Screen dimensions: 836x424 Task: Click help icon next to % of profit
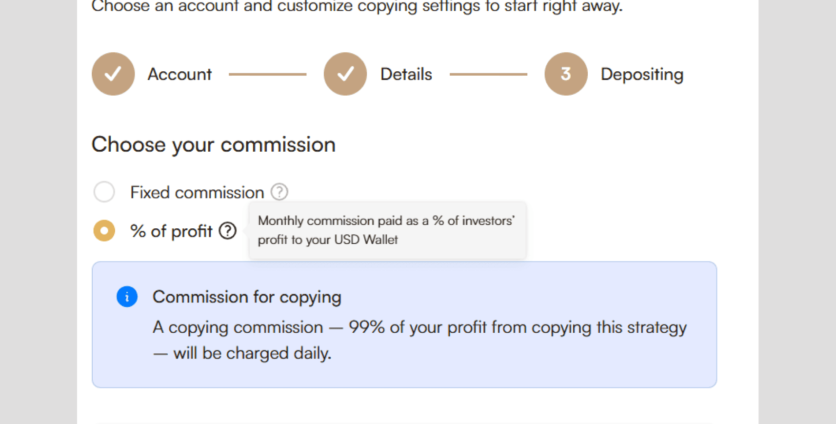pyautogui.click(x=228, y=231)
